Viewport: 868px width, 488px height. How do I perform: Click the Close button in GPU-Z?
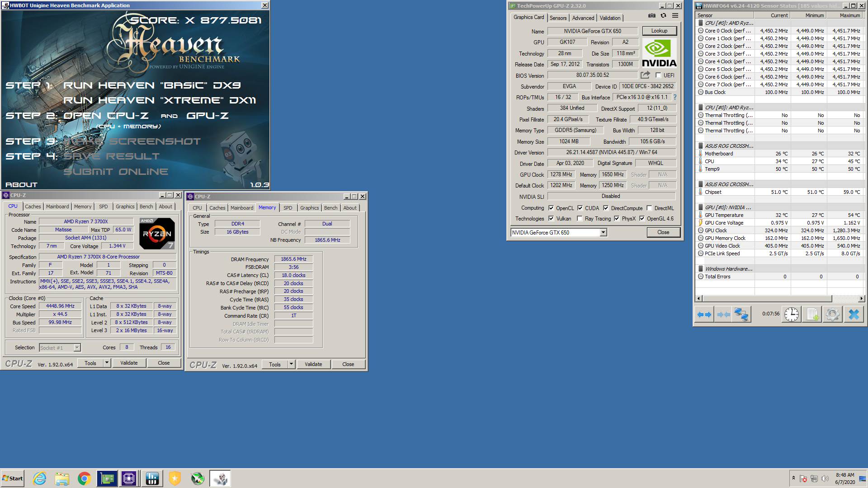pos(663,232)
